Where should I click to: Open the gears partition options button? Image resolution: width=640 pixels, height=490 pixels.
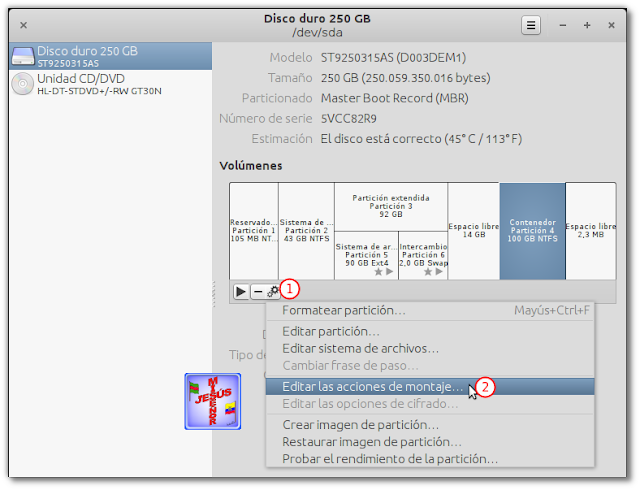[x=273, y=292]
